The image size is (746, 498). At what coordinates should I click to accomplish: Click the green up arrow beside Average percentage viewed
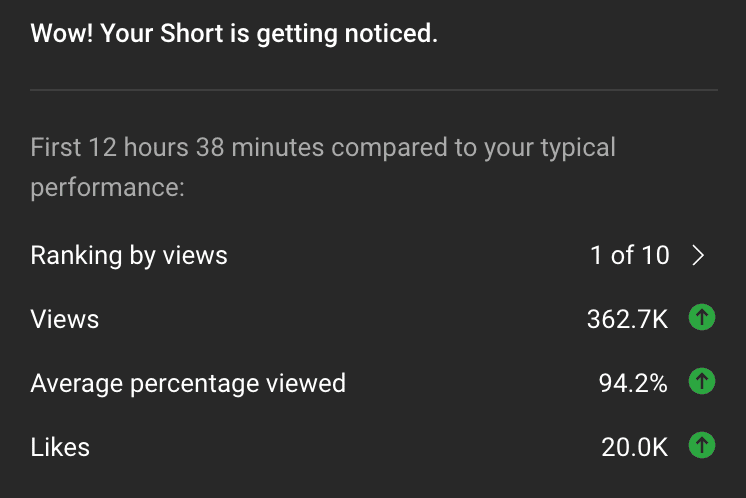(702, 381)
